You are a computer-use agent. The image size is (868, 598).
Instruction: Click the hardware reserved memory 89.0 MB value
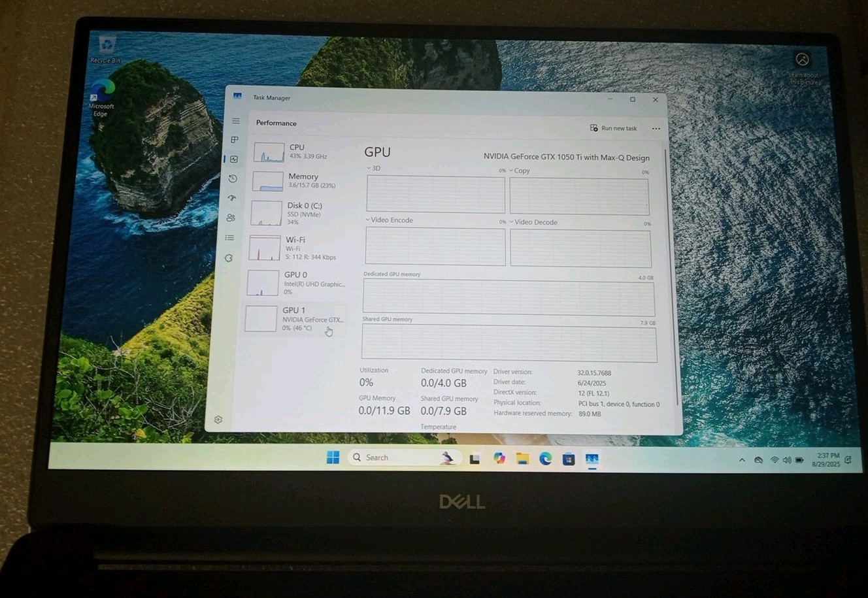(x=590, y=414)
